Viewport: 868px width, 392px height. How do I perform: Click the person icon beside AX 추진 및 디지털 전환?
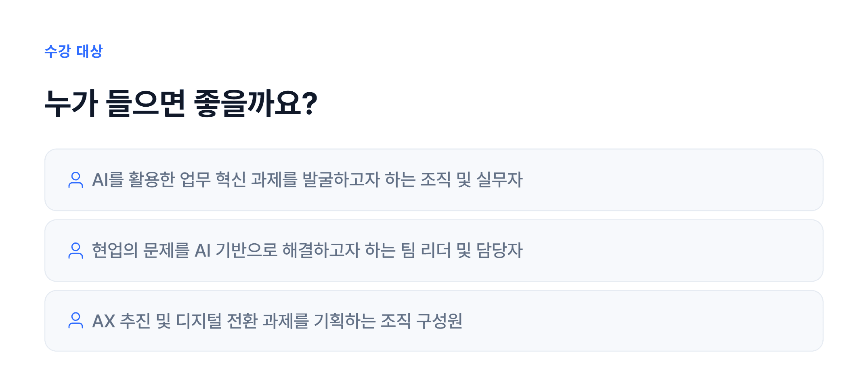coord(75,320)
